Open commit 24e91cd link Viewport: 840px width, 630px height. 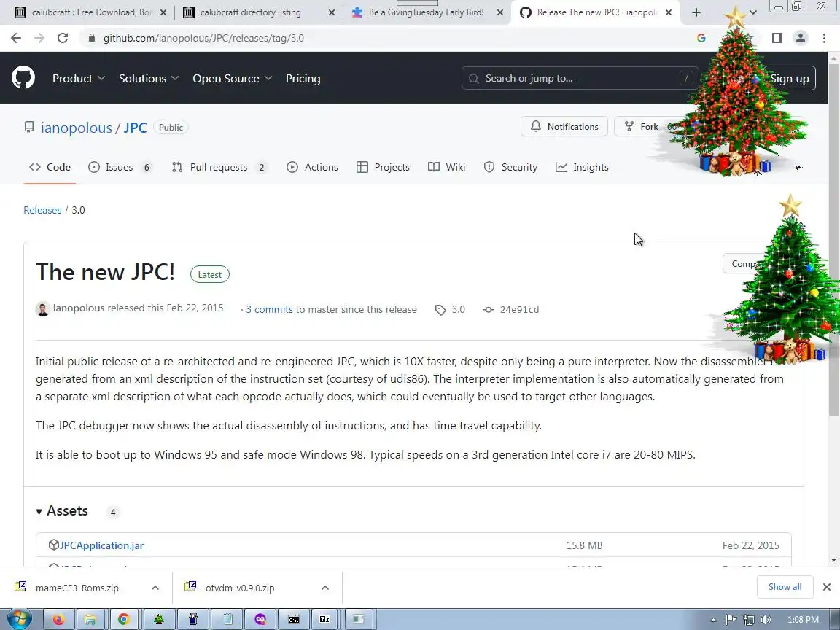pyautogui.click(x=519, y=309)
